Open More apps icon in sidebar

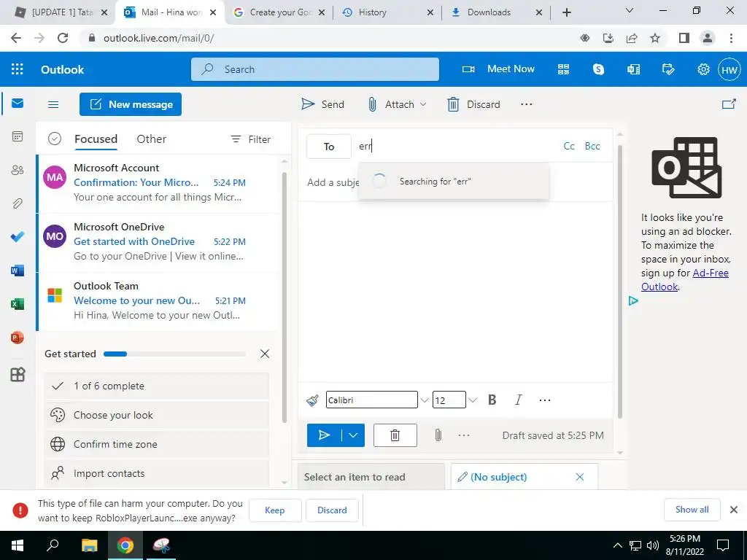tap(18, 374)
